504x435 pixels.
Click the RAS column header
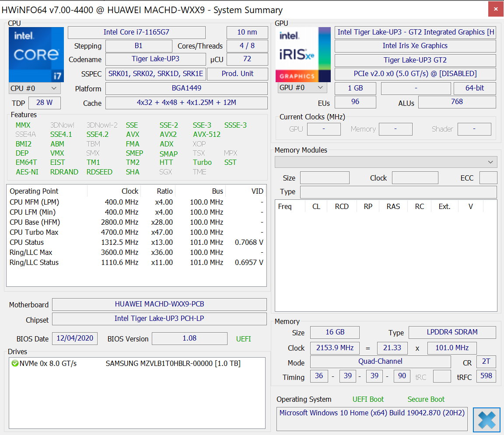[393, 206]
